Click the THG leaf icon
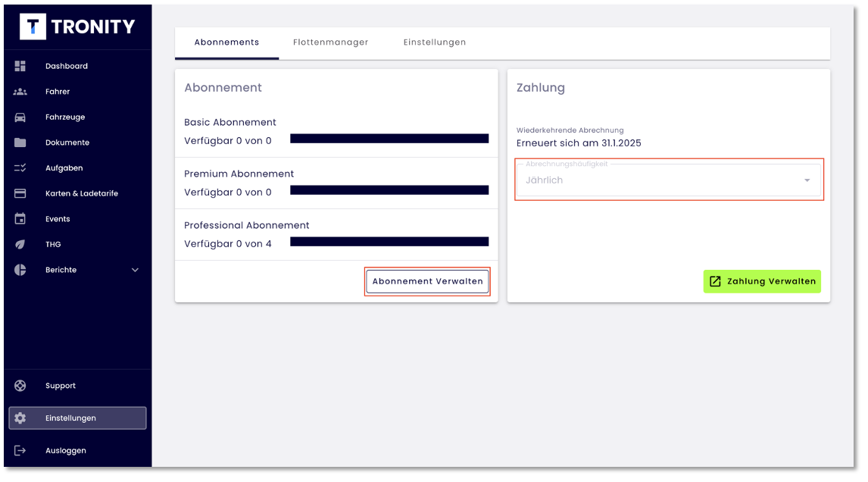 pyautogui.click(x=20, y=245)
